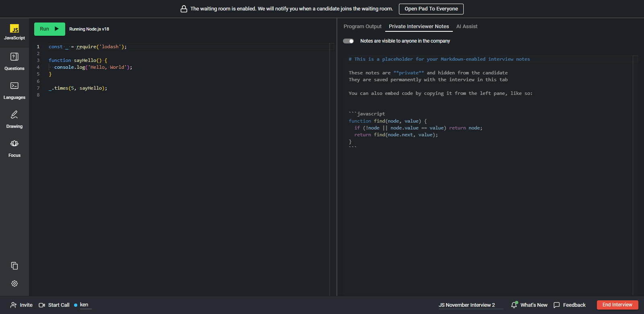Invite a participant to the pad

point(21,305)
